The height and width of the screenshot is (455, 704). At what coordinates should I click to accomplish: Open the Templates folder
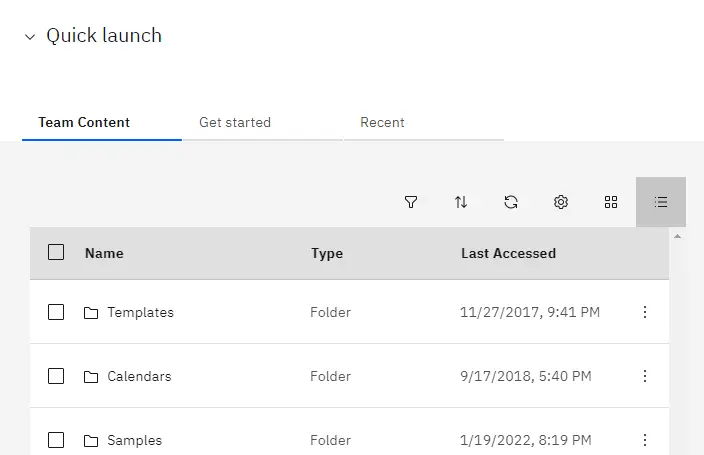pyautogui.click(x=140, y=312)
